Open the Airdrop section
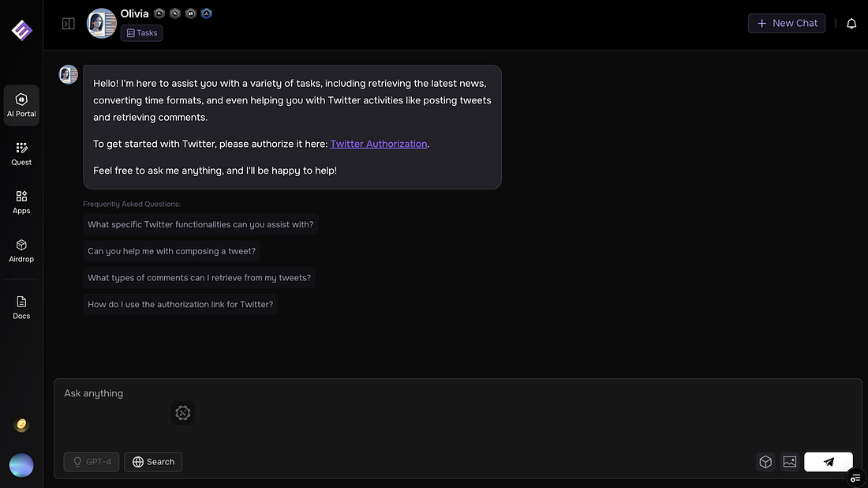Viewport: 868px width, 488px height. pos(21,250)
